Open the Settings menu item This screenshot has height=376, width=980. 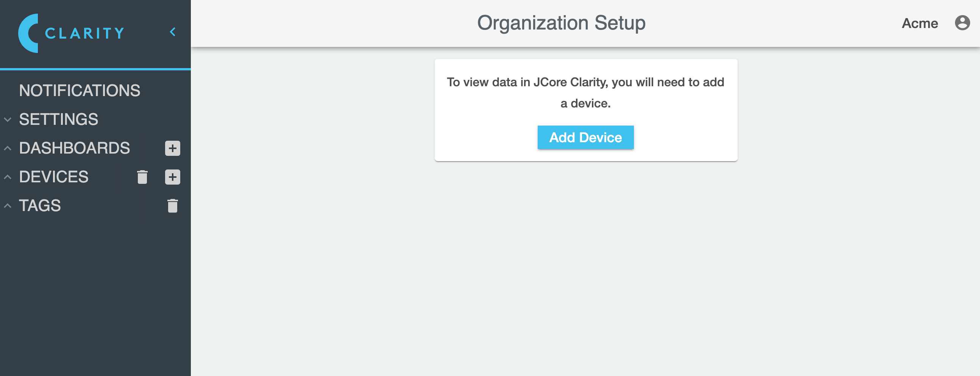coord(59,120)
